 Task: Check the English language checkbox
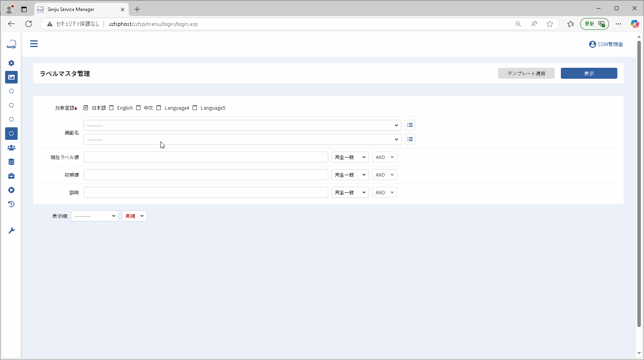(111, 108)
